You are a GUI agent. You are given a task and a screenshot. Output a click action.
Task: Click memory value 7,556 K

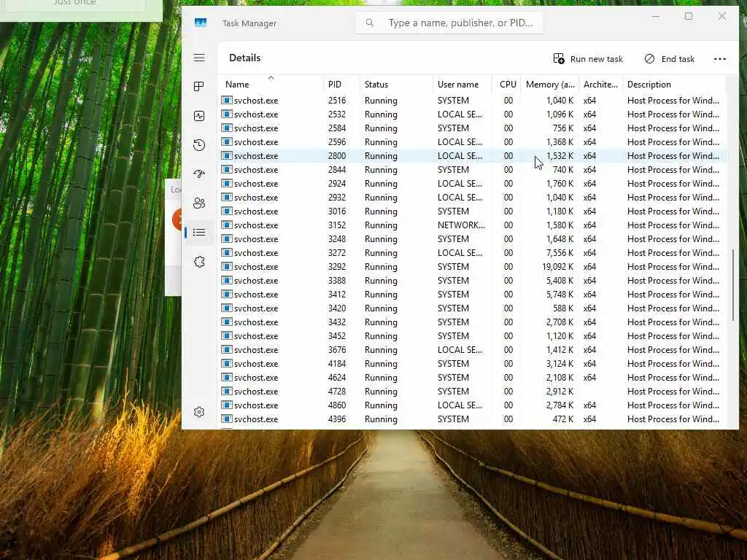point(560,252)
